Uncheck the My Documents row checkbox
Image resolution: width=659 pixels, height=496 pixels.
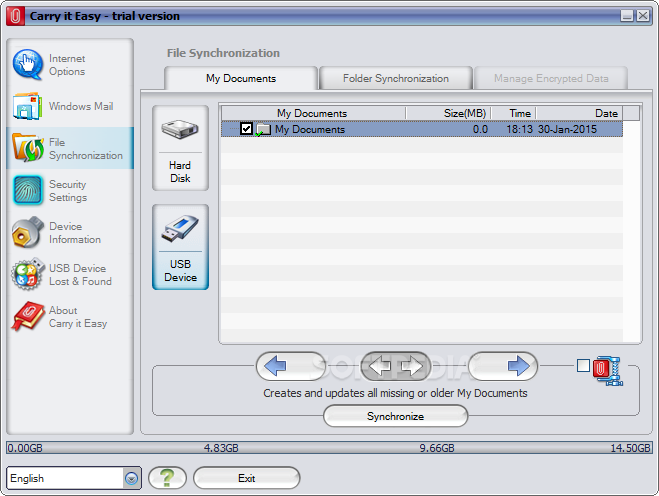[x=246, y=129]
